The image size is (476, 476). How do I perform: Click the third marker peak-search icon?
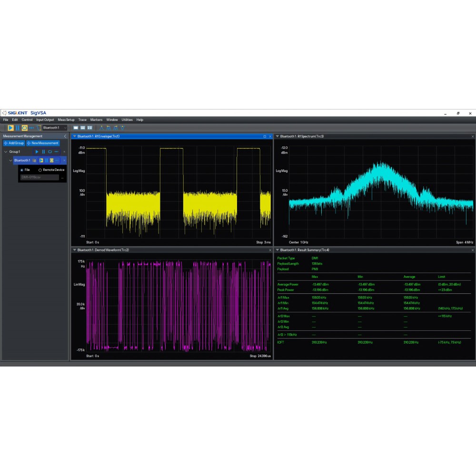click(115, 128)
